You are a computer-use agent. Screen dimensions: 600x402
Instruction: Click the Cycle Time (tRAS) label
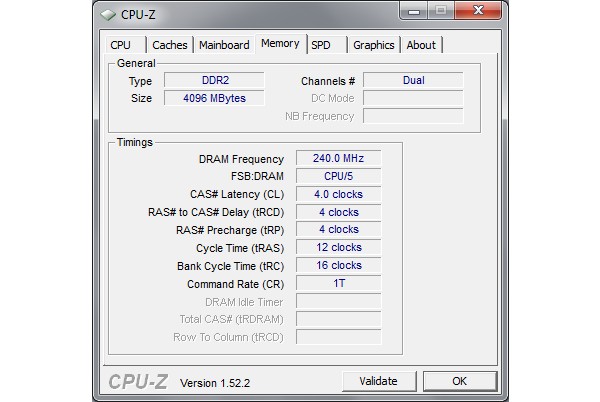click(240, 248)
